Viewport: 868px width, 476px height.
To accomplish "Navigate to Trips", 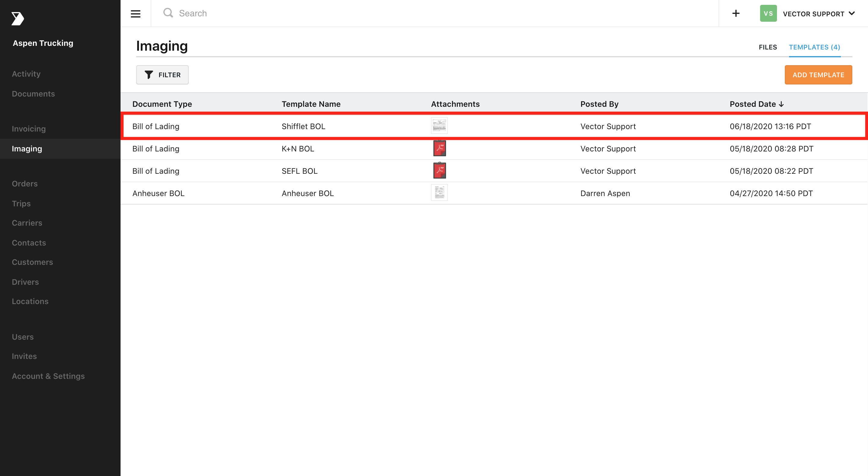I will (21, 204).
